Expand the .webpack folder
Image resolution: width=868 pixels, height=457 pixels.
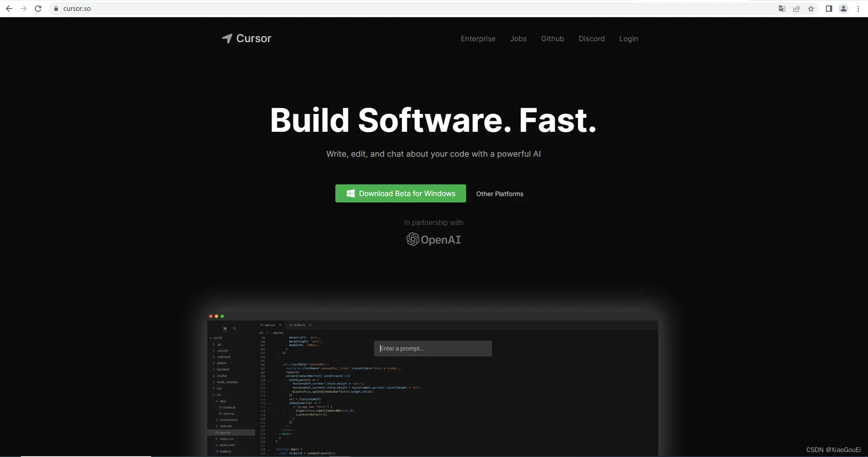(222, 357)
